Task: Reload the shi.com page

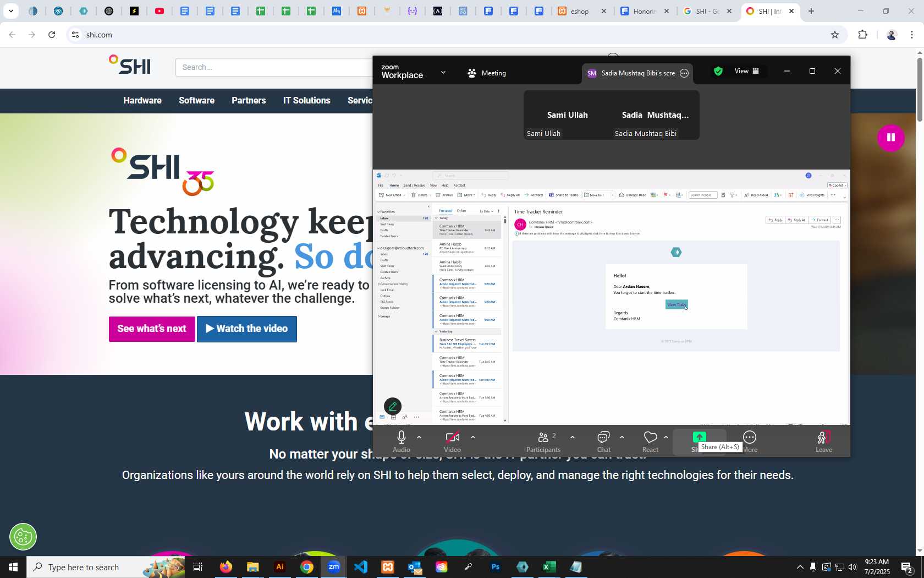Action: 52,35
